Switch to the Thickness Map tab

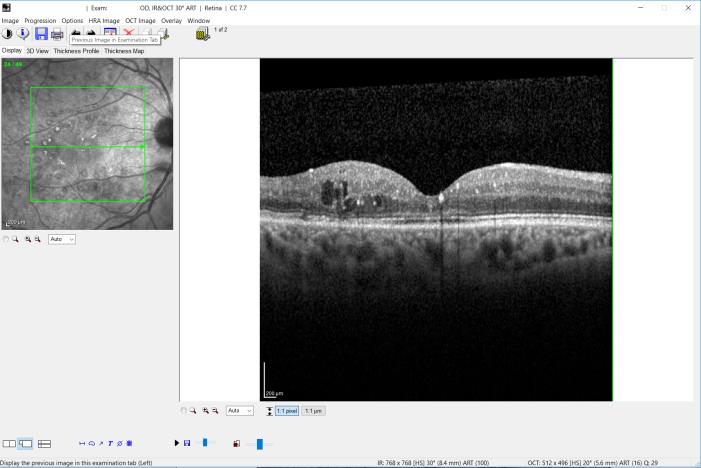click(x=125, y=50)
